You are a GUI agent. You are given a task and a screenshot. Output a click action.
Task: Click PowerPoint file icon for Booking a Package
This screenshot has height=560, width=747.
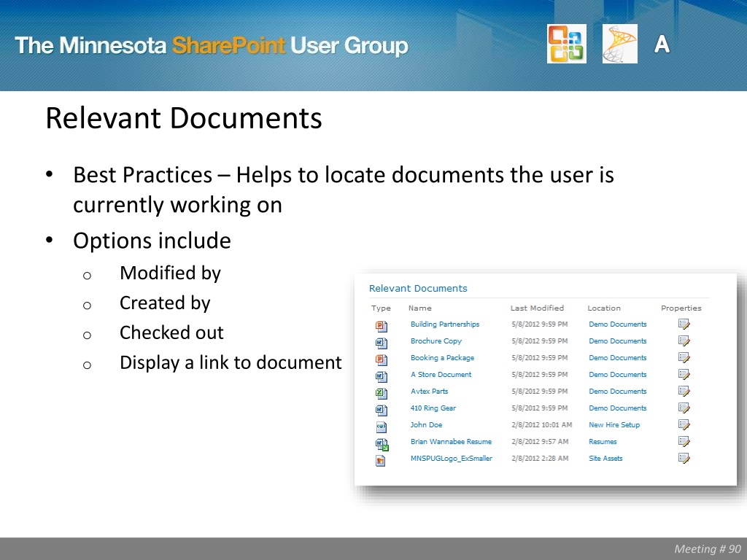(x=381, y=359)
